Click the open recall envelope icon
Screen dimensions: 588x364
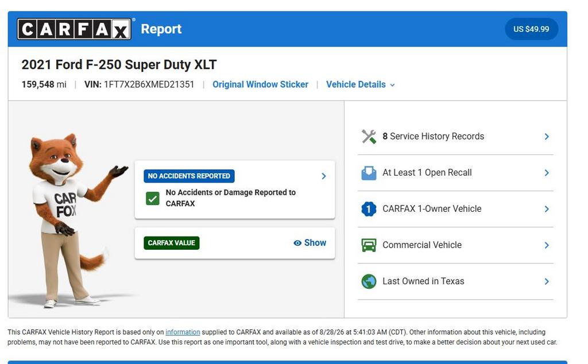pyautogui.click(x=369, y=173)
